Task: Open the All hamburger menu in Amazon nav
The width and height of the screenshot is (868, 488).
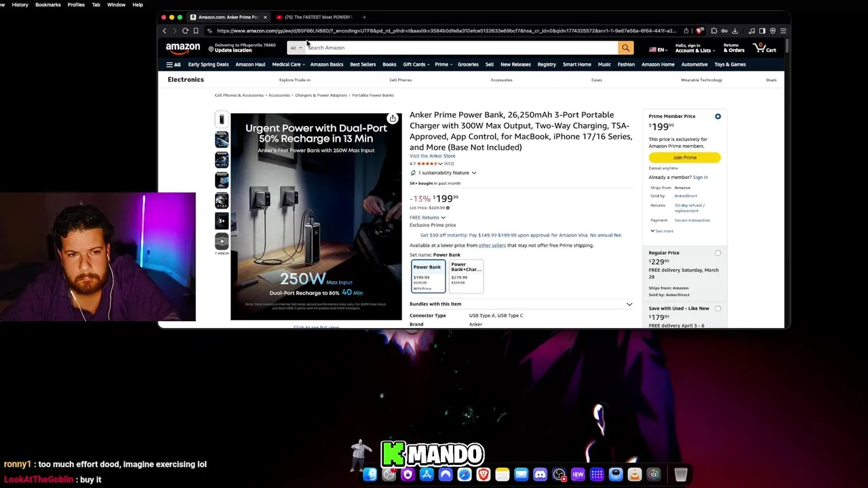Action: coord(174,64)
